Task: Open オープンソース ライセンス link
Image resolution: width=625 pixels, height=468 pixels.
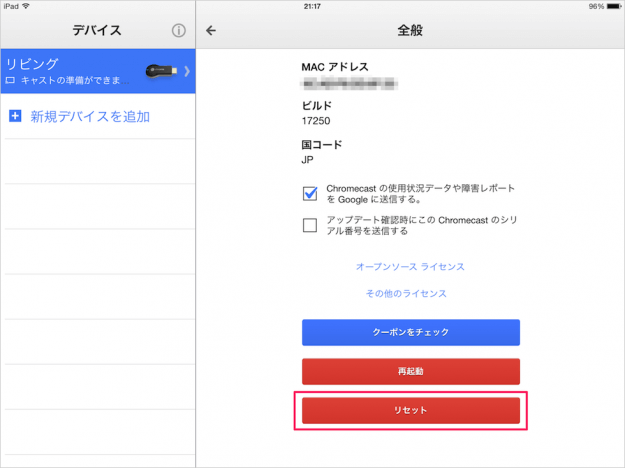Action: (410, 267)
